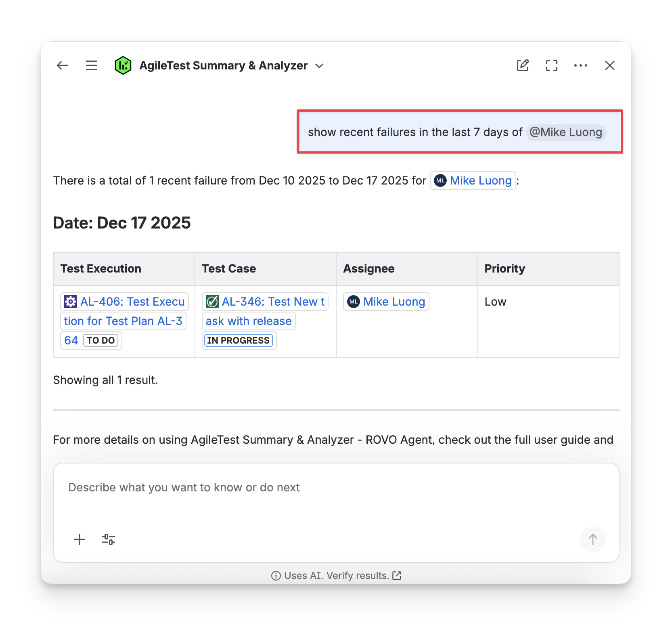This screenshot has height=625, width=672.
Task: Open the hamburger menu icon
Action: coord(92,65)
